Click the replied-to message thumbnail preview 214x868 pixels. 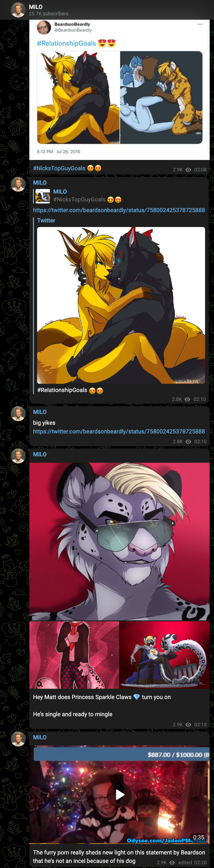coord(43,196)
